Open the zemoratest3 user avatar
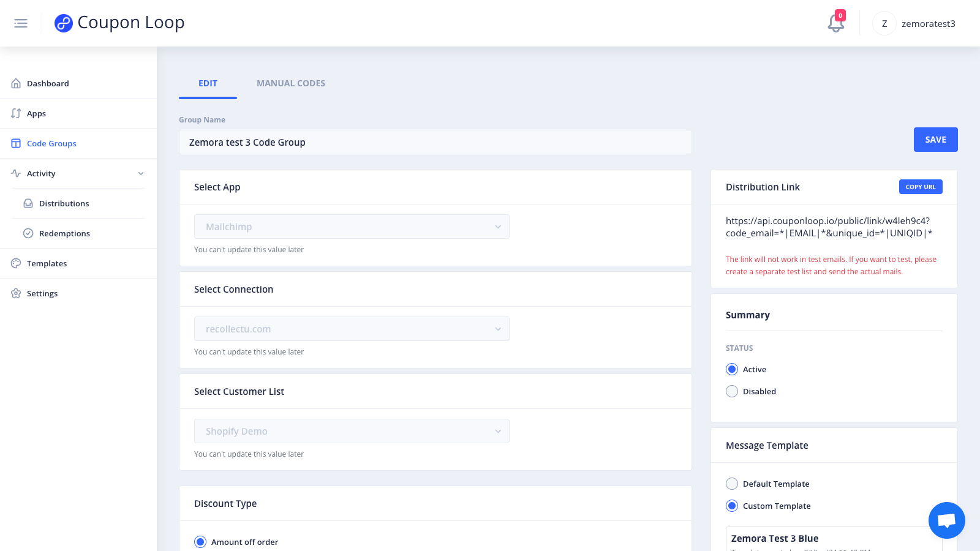The height and width of the screenshot is (551, 980). coord(884,23)
